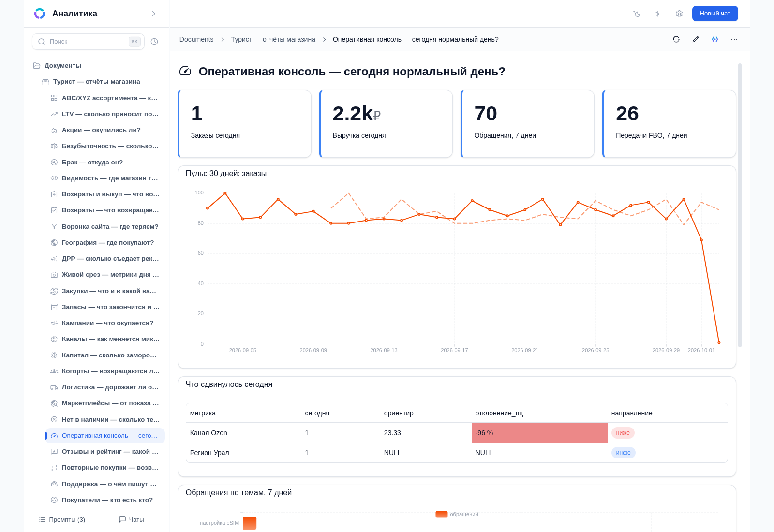Sort table by метрика column header

point(243,413)
